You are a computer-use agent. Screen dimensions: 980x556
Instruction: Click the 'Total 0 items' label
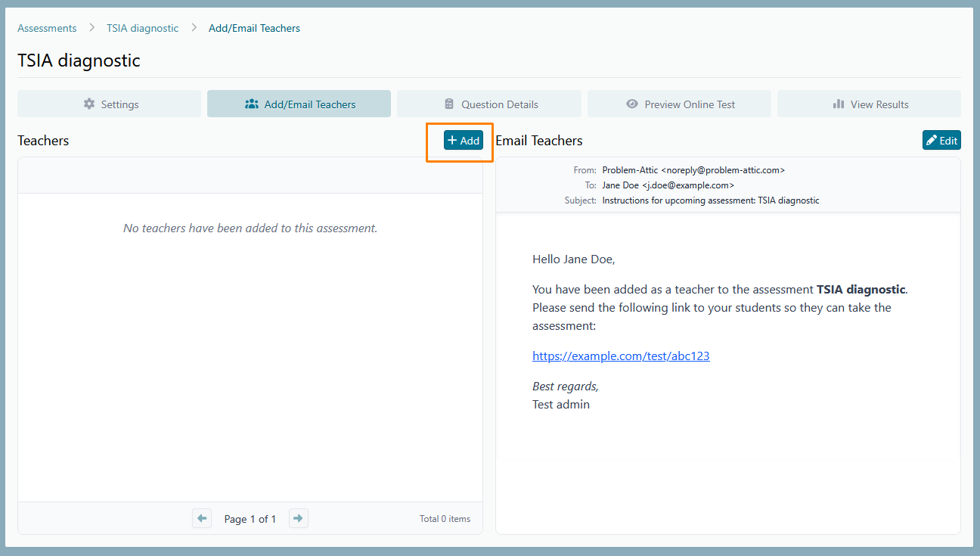tap(445, 519)
